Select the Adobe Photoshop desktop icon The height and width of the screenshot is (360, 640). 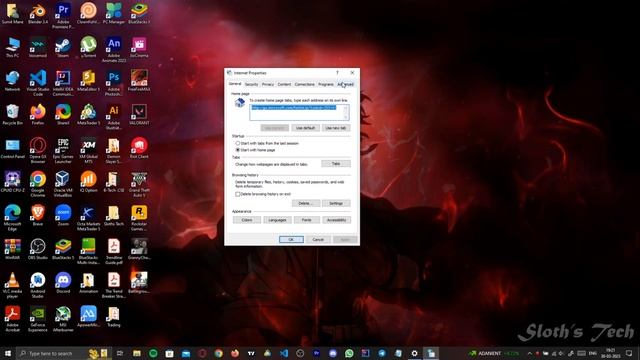point(113,83)
